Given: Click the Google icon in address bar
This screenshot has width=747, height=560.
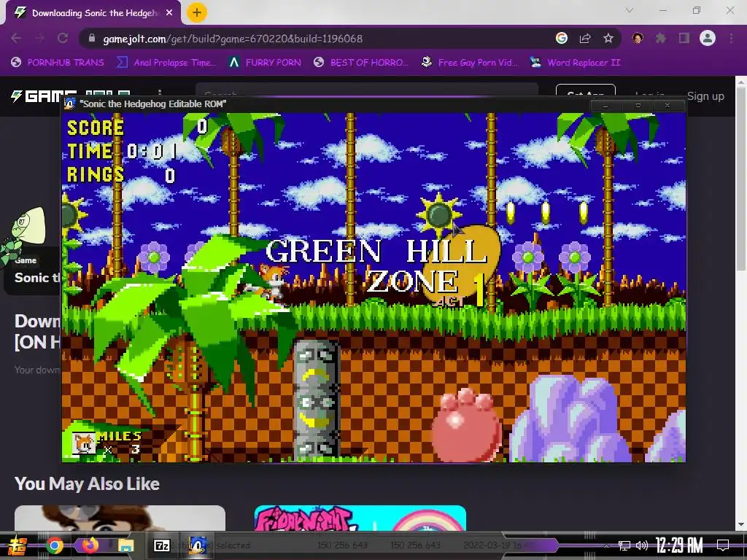Looking at the screenshot, I should (x=562, y=38).
